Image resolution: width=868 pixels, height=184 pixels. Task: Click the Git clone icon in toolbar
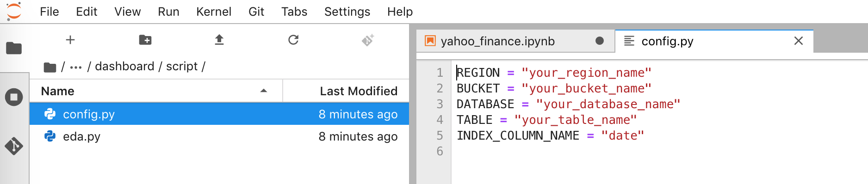pyautogui.click(x=368, y=40)
